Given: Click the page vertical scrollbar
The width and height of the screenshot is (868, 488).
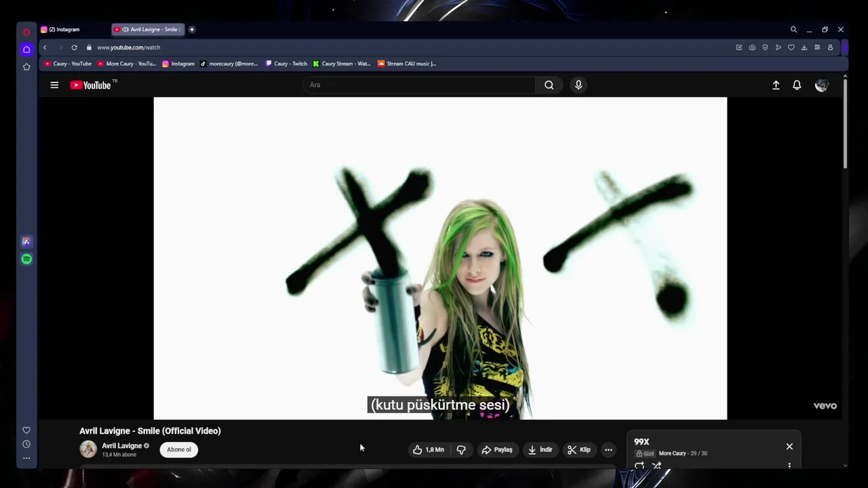Looking at the screenshot, I should click(x=845, y=122).
